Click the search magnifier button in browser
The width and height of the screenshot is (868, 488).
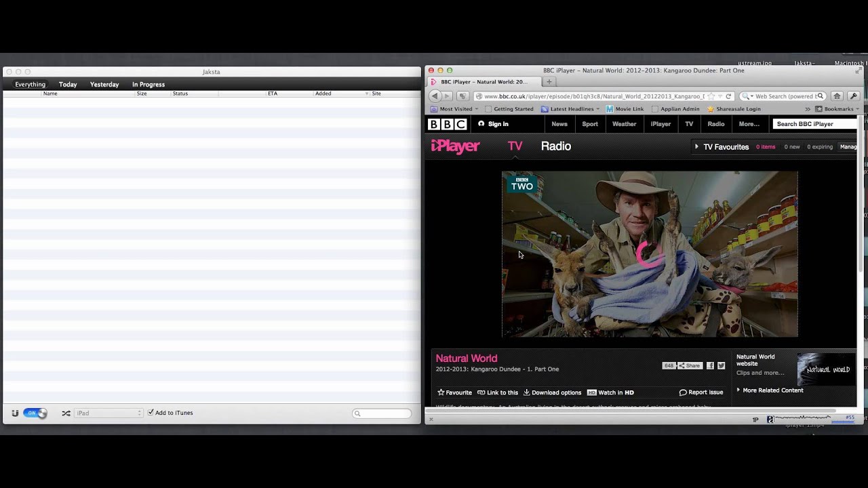[x=820, y=96]
